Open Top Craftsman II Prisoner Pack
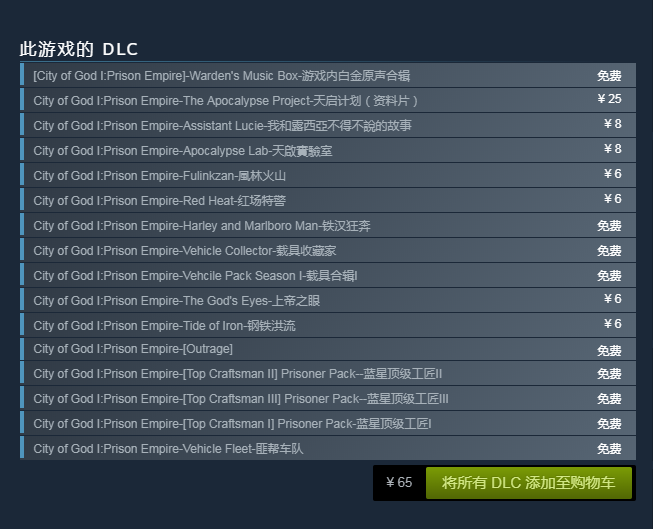This screenshot has height=529, width=653. [238, 374]
